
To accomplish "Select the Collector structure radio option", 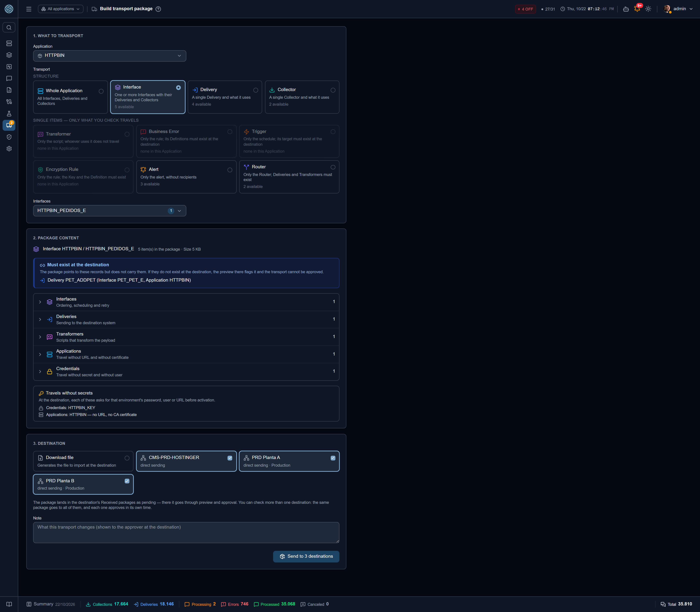I will click(x=333, y=90).
